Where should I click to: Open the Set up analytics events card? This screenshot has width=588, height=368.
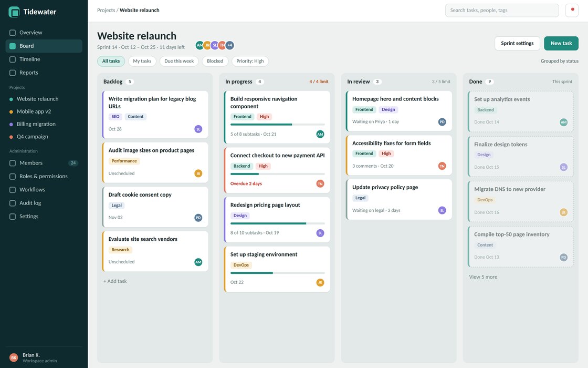point(520,111)
